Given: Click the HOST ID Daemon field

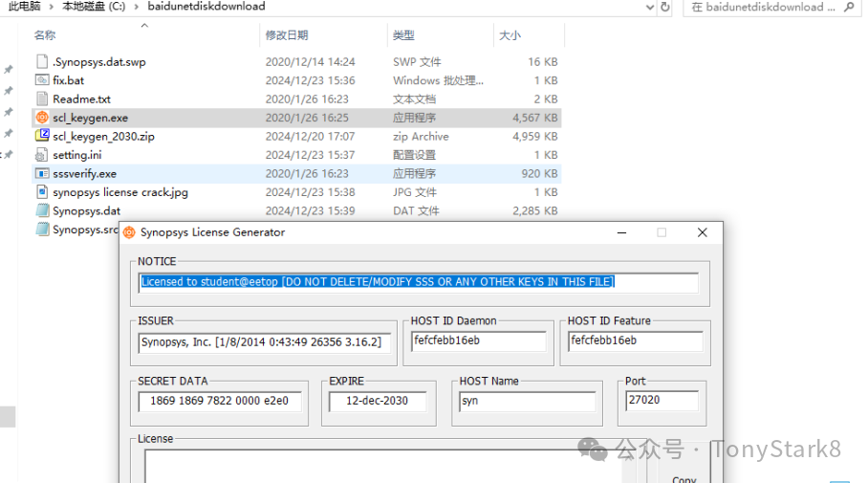Looking at the screenshot, I should (x=478, y=340).
